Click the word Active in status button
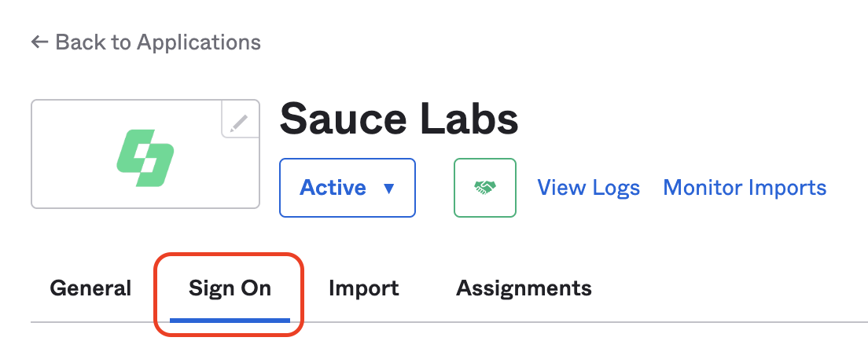Viewport: 868px width, 352px height. (x=333, y=188)
